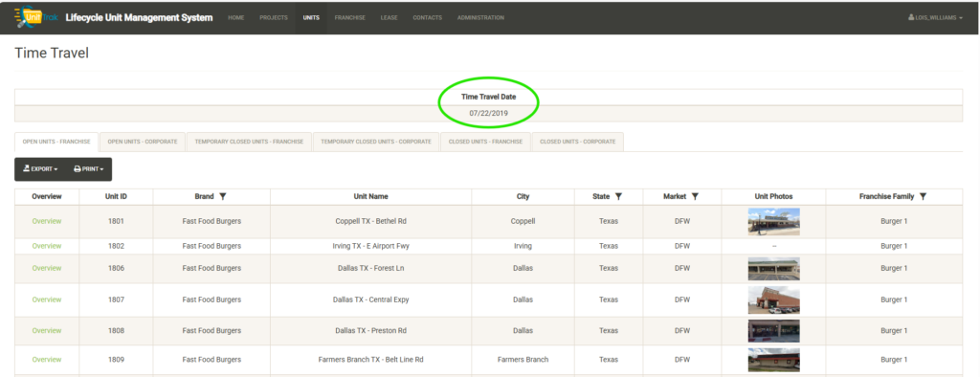Open the Administration menu
The image size is (980, 377).
pos(480,17)
